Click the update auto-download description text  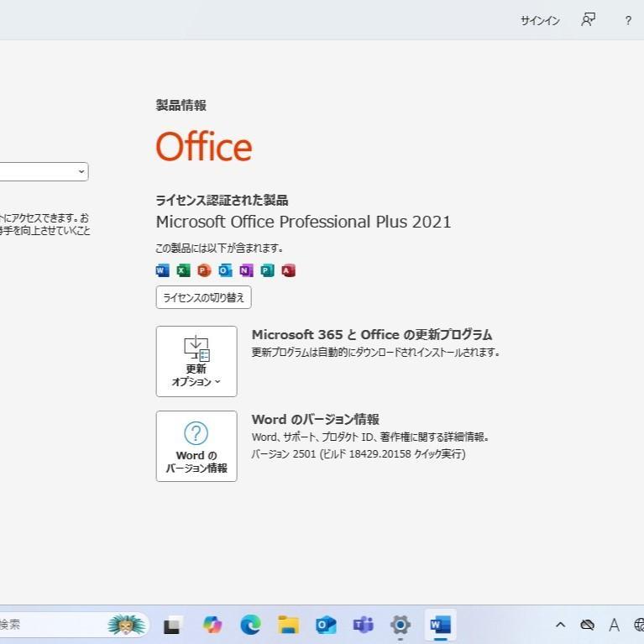(375, 353)
